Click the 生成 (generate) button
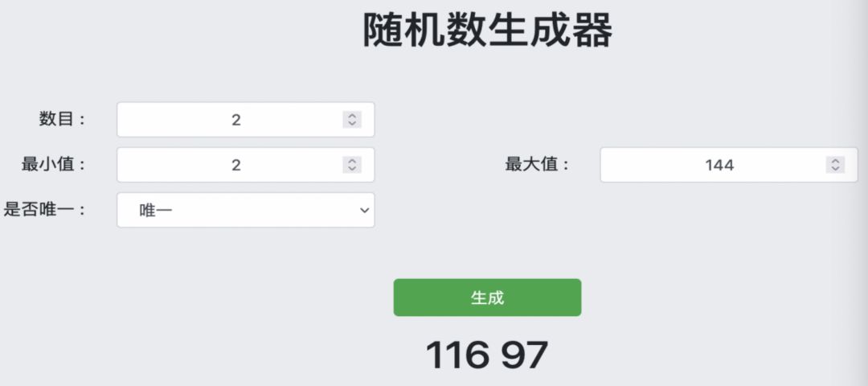868x386 pixels. pyautogui.click(x=487, y=298)
